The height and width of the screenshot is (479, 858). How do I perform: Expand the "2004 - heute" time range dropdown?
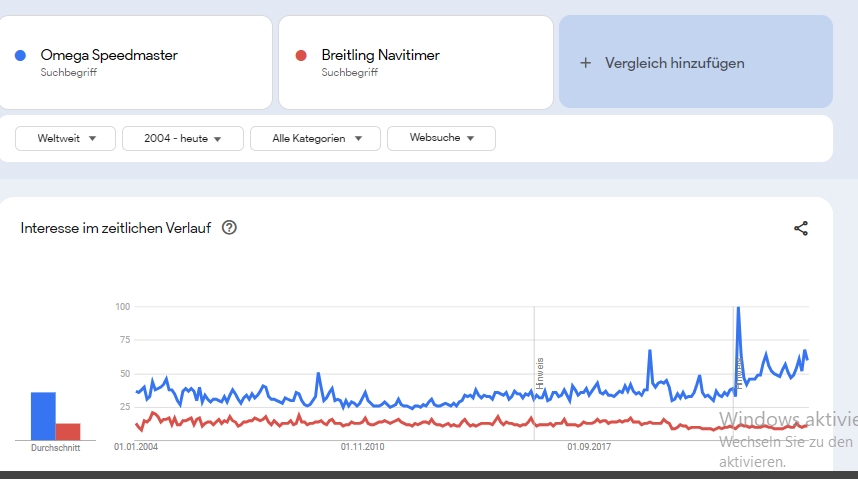tap(182, 138)
